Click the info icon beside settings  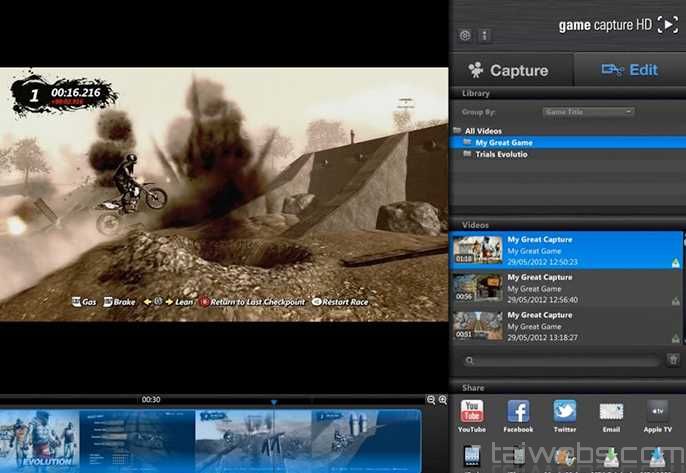484,36
